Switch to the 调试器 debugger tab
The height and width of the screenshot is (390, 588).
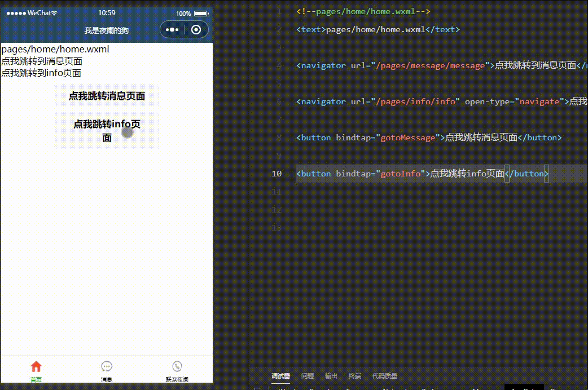coord(280,376)
